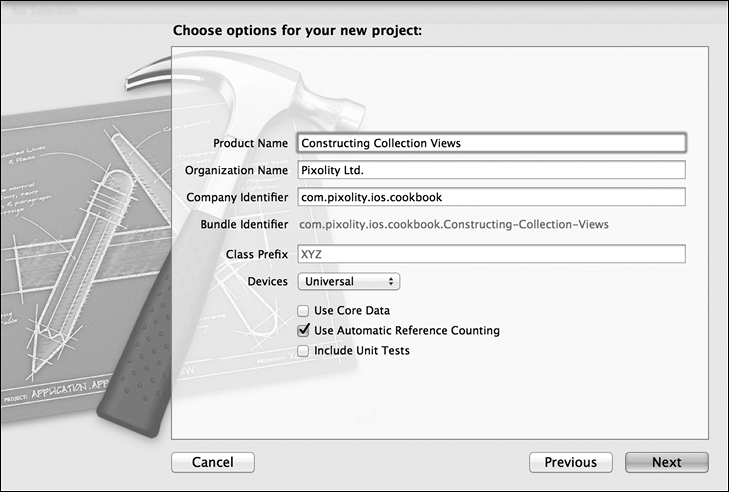Click the "Product Name" label
The width and height of the screenshot is (730, 493).
click(250, 144)
